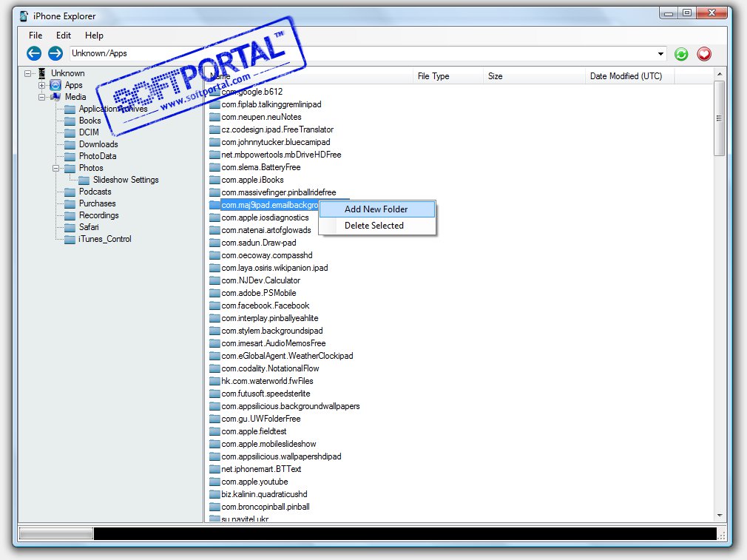
Task: Click folder icon of com.apple.youtube
Action: (x=214, y=482)
